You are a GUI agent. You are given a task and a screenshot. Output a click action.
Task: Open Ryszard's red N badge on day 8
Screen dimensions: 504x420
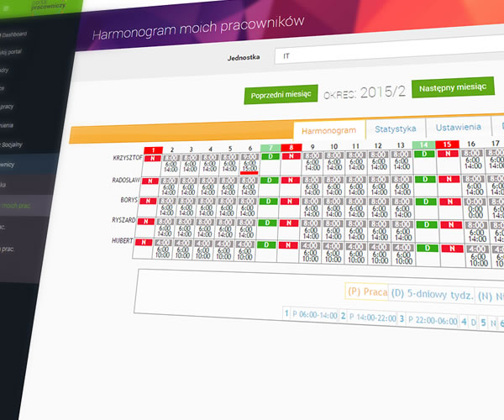(289, 223)
